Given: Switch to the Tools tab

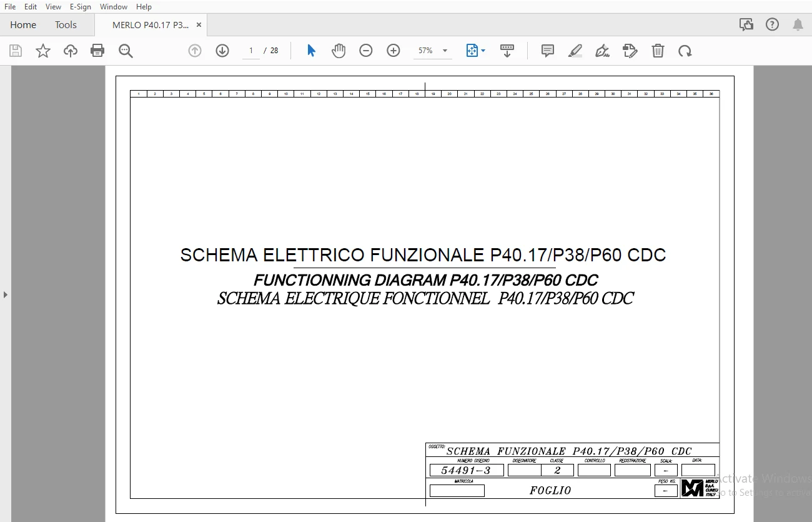Looking at the screenshot, I should point(66,25).
